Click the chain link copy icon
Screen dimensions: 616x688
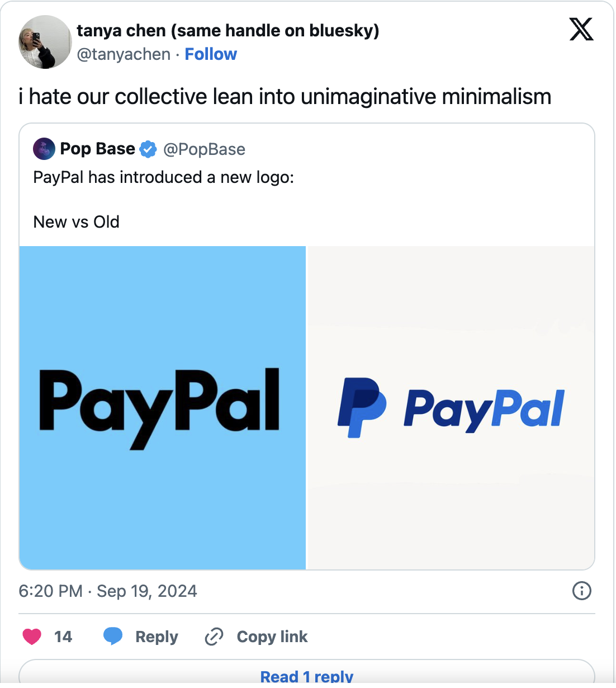tap(214, 637)
